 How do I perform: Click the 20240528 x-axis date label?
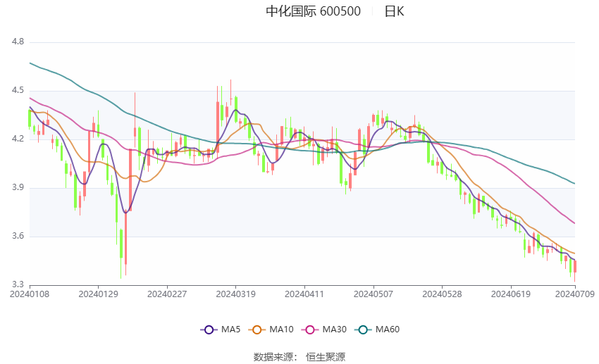(x=442, y=294)
